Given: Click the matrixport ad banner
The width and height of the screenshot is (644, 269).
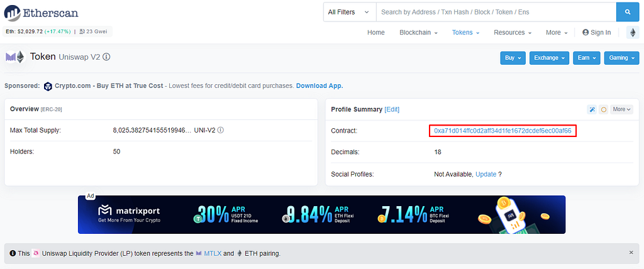Looking at the screenshot, I should coord(321,214).
